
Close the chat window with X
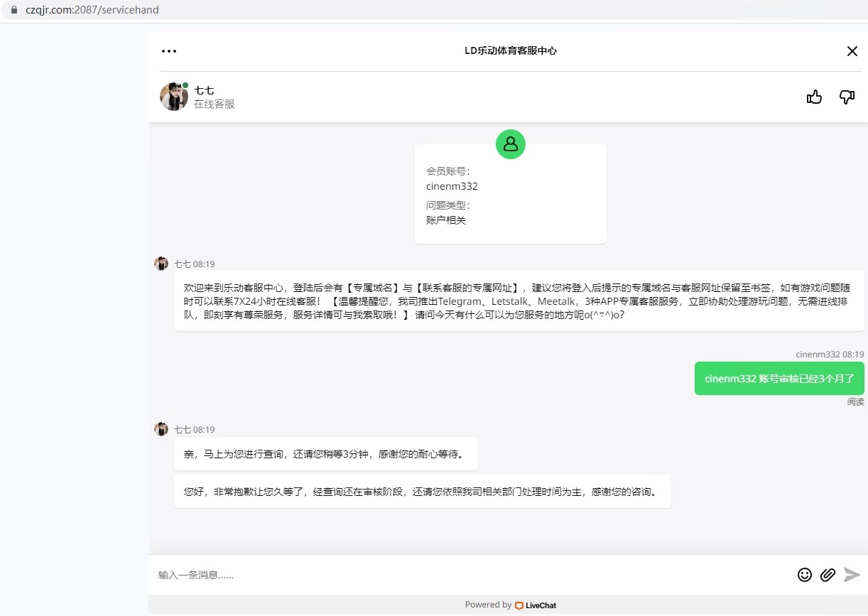pos(852,51)
